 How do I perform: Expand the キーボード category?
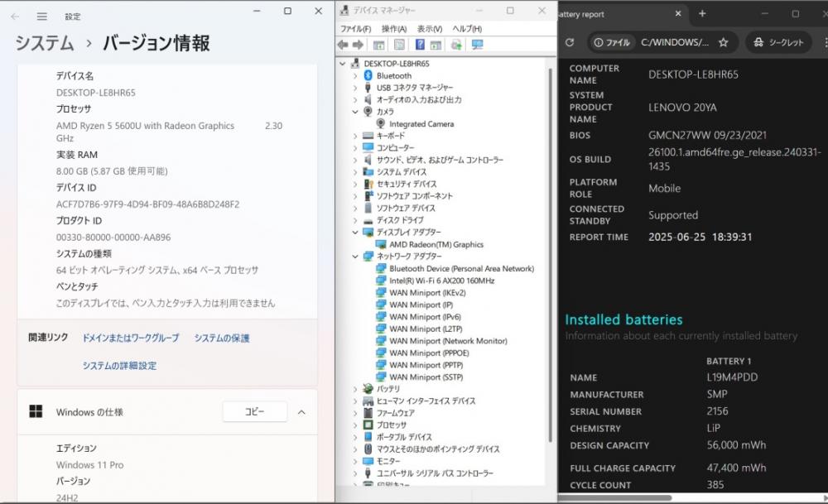click(x=355, y=136)
